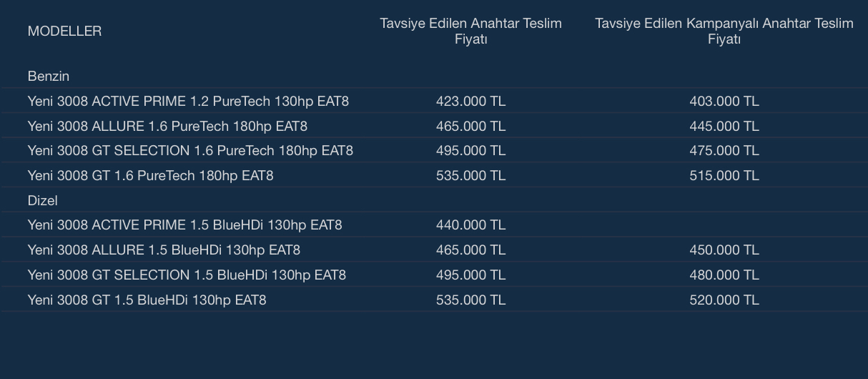Select the 440.000 TL diesel price
The height and width of the screenshot is (379, 868).
click(x=470, y=225)
